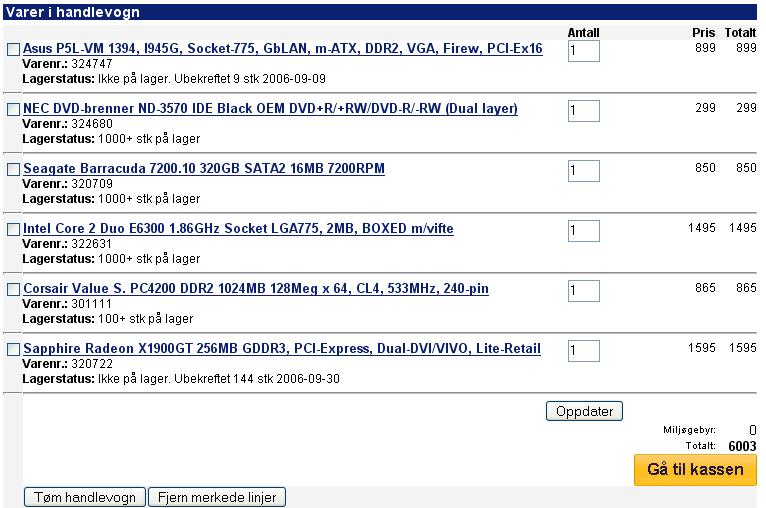Click the Miljøgebyr label

[x=689, y=430]
